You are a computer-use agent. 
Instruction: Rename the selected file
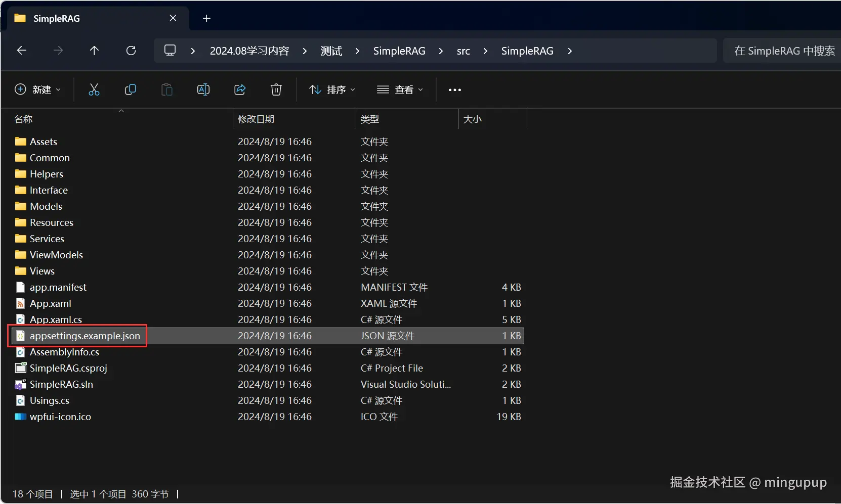tap(203, 89)
